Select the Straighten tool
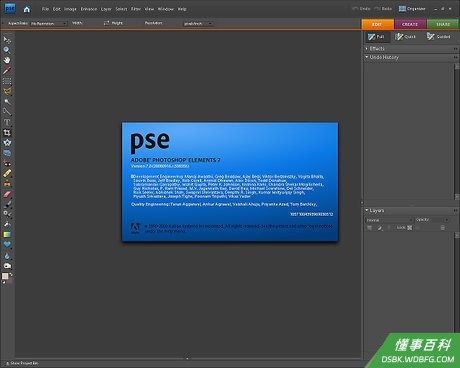 7,153
